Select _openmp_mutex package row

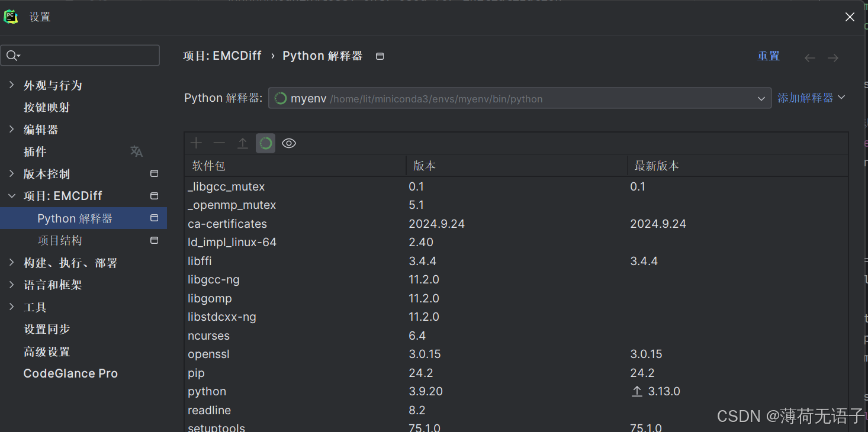click(x=516, y=205)
